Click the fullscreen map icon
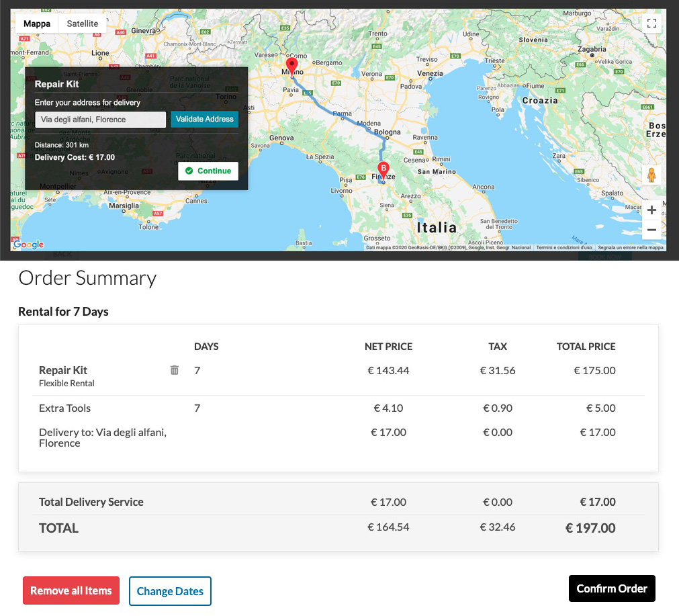This screenshot has height=616, width=679. point(651,24)
